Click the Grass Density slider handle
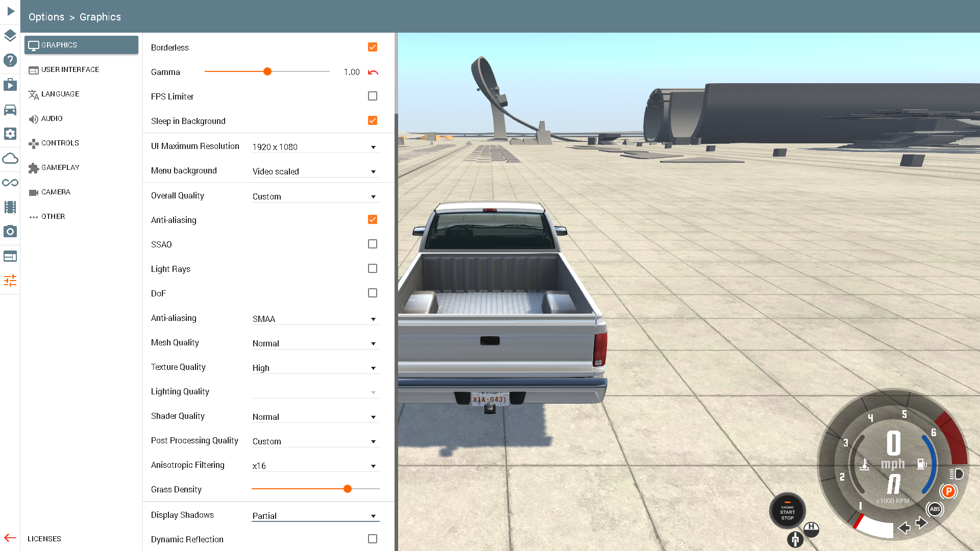Screen dimensions: 980x551 (348, 489)
